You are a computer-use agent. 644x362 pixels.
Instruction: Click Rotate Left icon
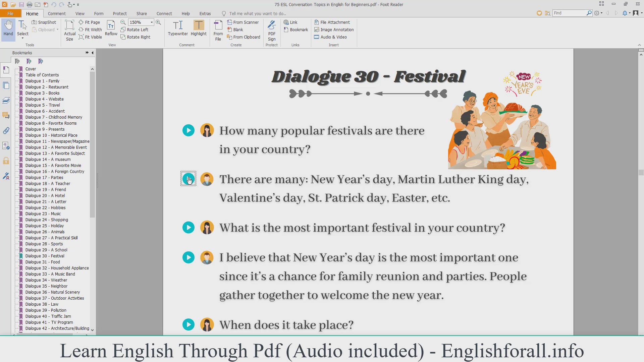[x=123, y=29]
